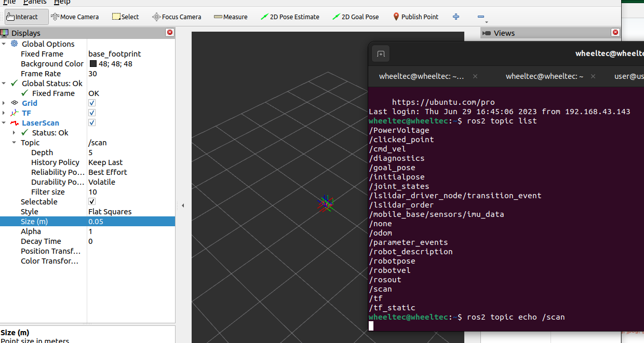
Task: Edit the Alpha value 1
Action: point(131,231)
